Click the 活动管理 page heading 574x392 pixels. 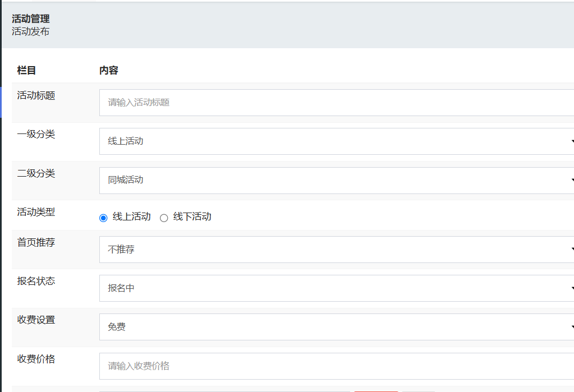(x=31, y=19)
